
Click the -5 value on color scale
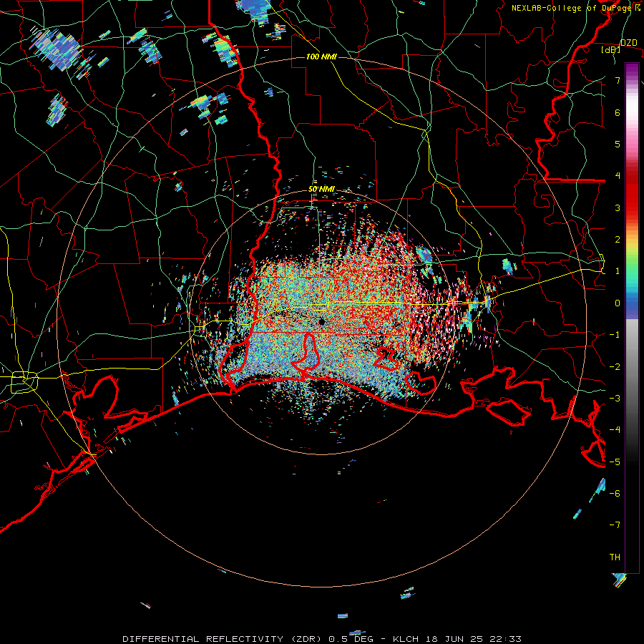615,462
